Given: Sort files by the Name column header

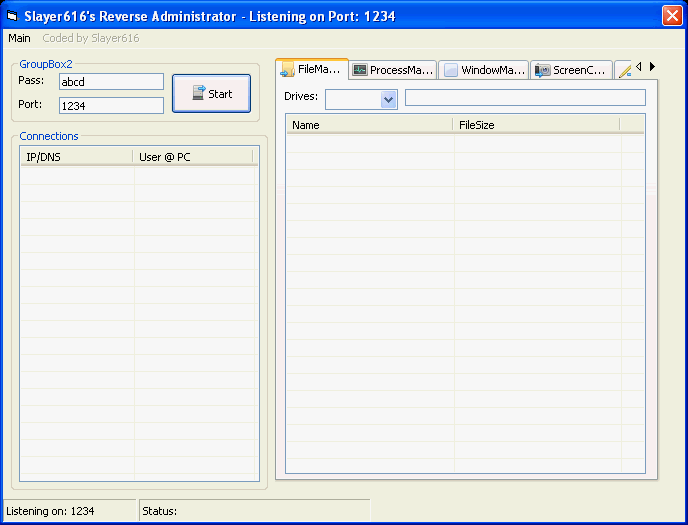Looking at the screenshot, I should point(369,125).
